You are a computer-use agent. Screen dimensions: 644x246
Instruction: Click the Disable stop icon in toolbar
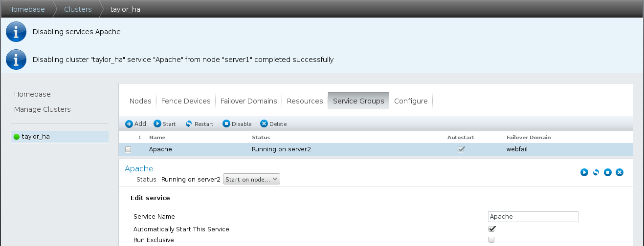(x=226, y=124)
